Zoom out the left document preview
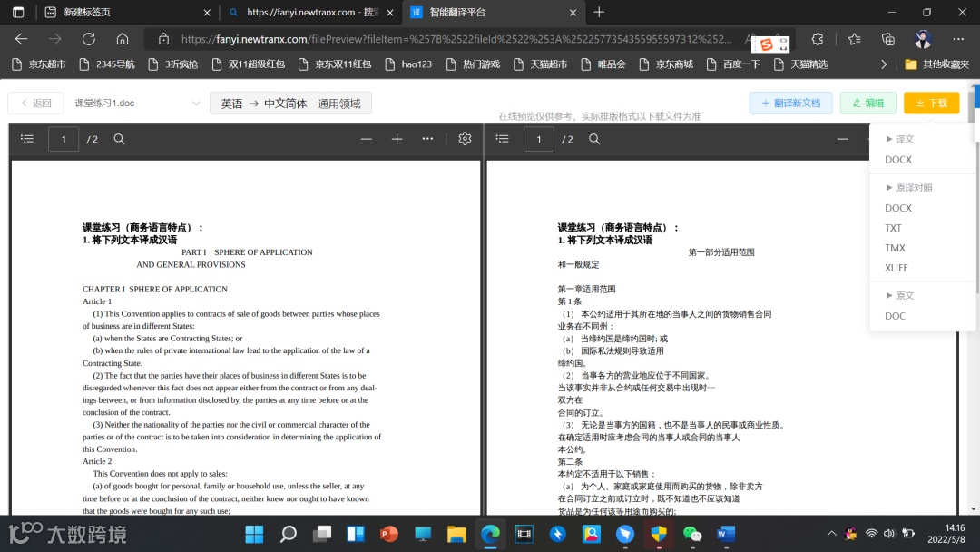This screenshot has height=552, width=980. pos(367,139)
